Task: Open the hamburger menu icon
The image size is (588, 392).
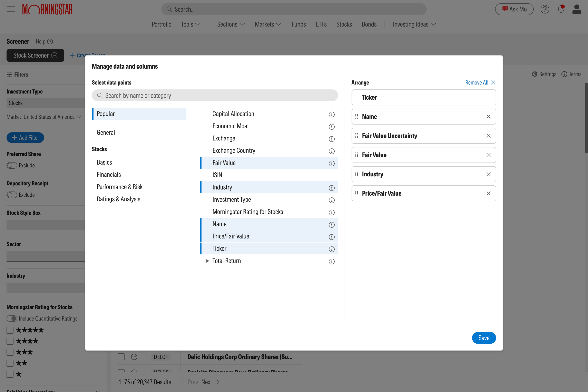Action: click(11, 9)
